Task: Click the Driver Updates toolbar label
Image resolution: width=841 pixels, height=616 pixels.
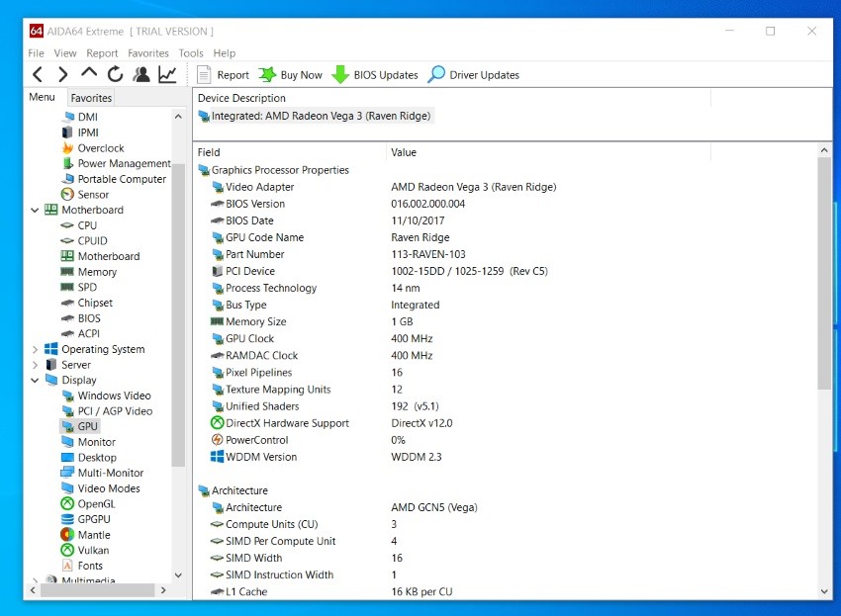Action: [x=485, y=75]
